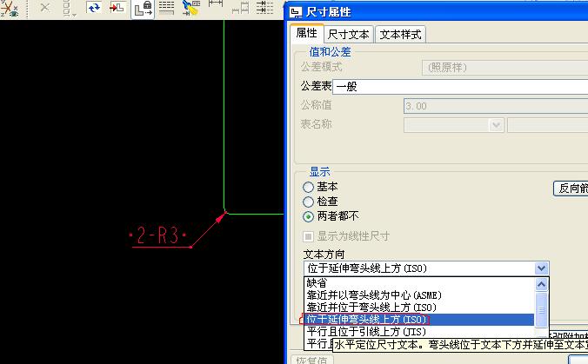Select the 两者都不 radio button
This screenshot has height=364, width=588.
click(x=308, y=216)
